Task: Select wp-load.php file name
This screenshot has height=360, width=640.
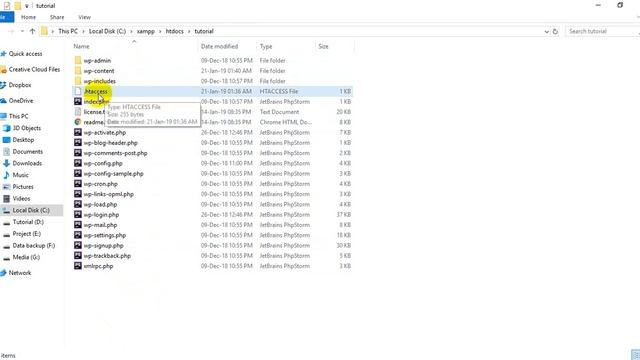Action: coord(100,204)
